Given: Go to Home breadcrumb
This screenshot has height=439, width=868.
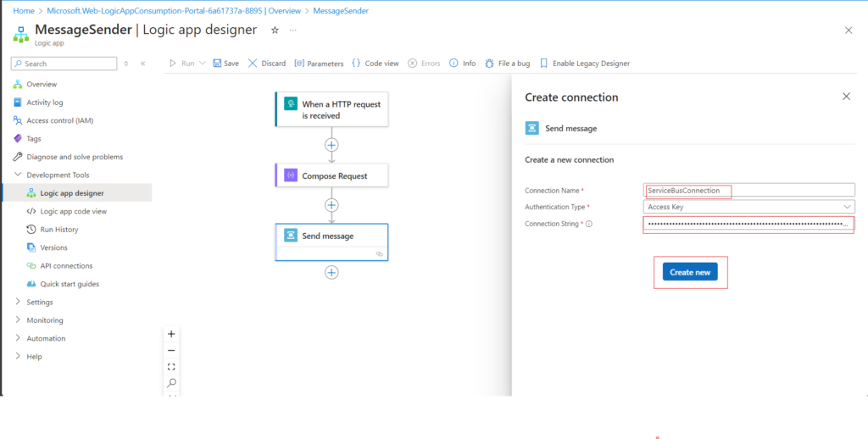Looking at the screenshot, I should (x=23, y=10).
